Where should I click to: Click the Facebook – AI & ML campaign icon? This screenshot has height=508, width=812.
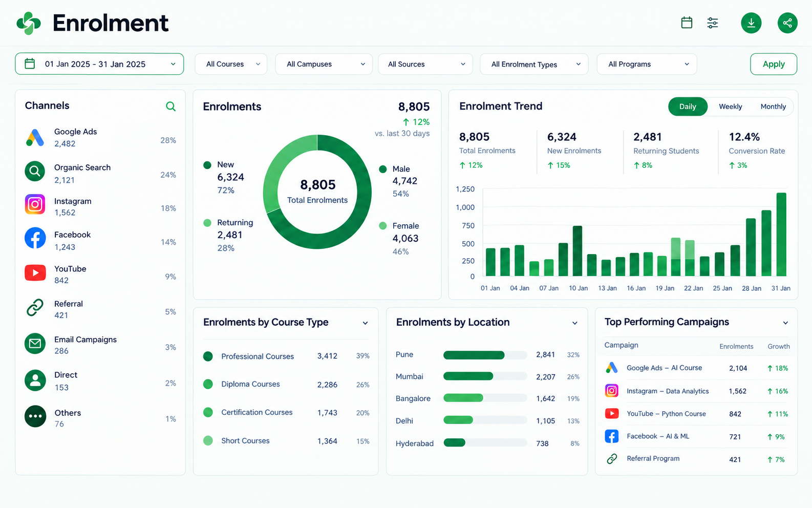(x=612, y=436)
